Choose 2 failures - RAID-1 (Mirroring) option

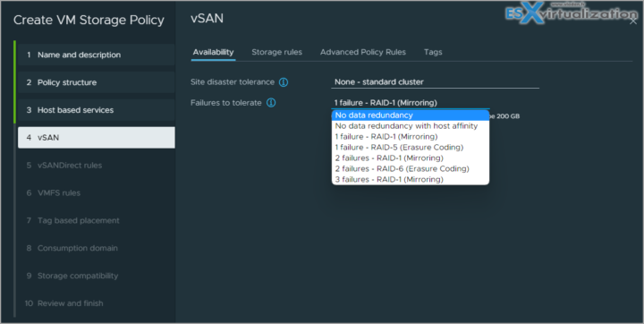[x=411, y=158]
